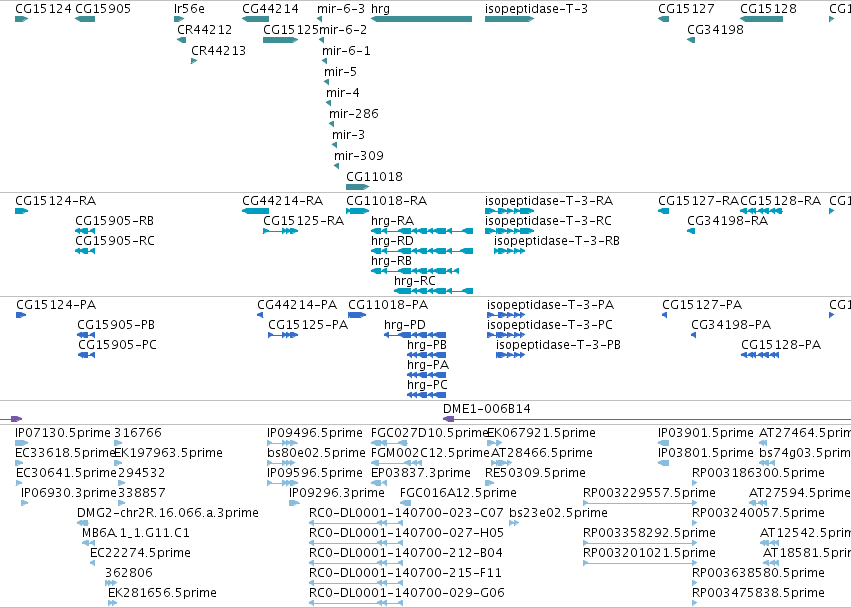851x608 pixels.
Task: Click the mir-4 label
Action: pos(342,93)
